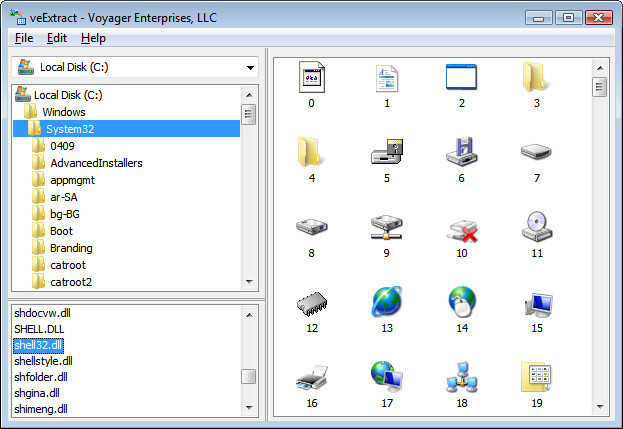This screenshot has width=623, height=429.
Task: Click the veExtract app icon in the title bar
Action: 18,17
